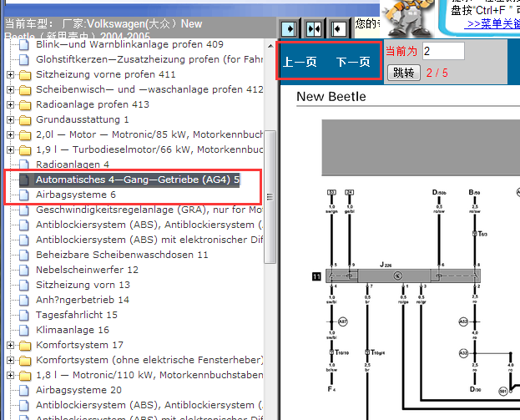The height and width of the screenshot is (420, 520).
Task: Select Automatisches 4-Gang-Getriebe (AG4) 5
Action: [x=138, y=180]
